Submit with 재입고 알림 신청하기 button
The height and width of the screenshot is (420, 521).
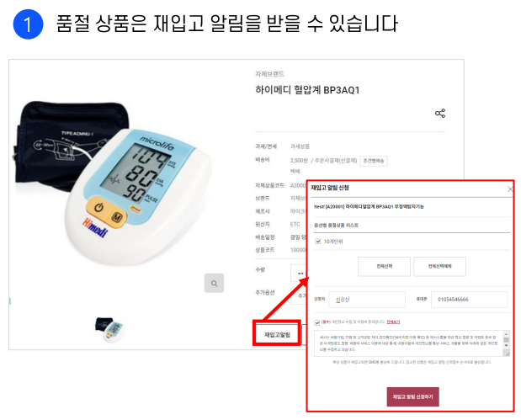point(412,396)
